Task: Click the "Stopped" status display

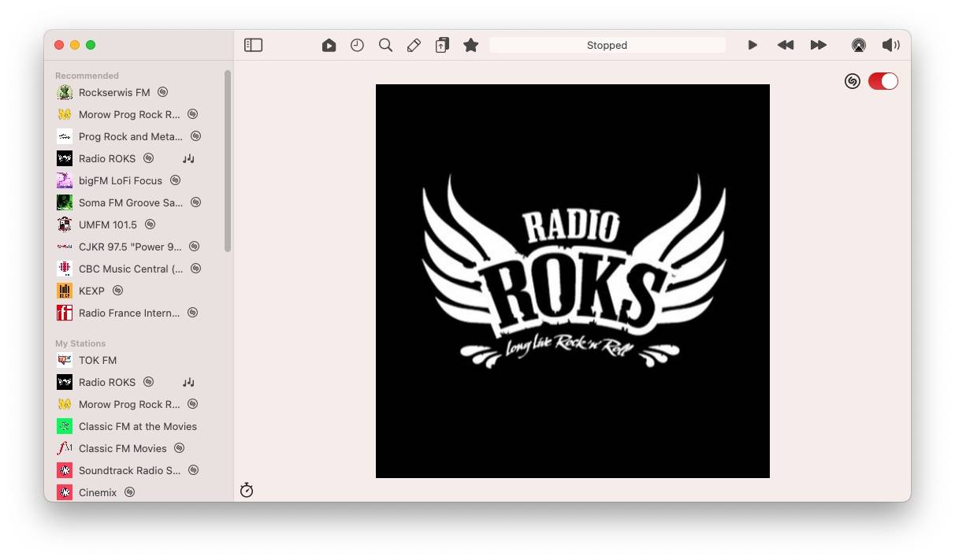Action: click(x=608, y=46)
